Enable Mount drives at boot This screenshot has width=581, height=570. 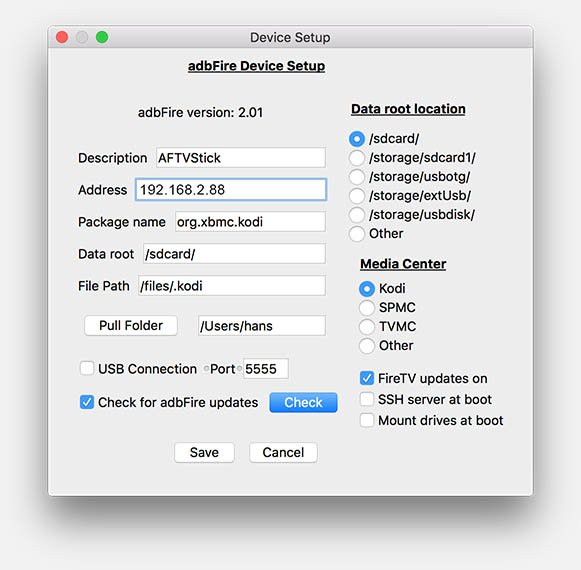click(367, 421)
